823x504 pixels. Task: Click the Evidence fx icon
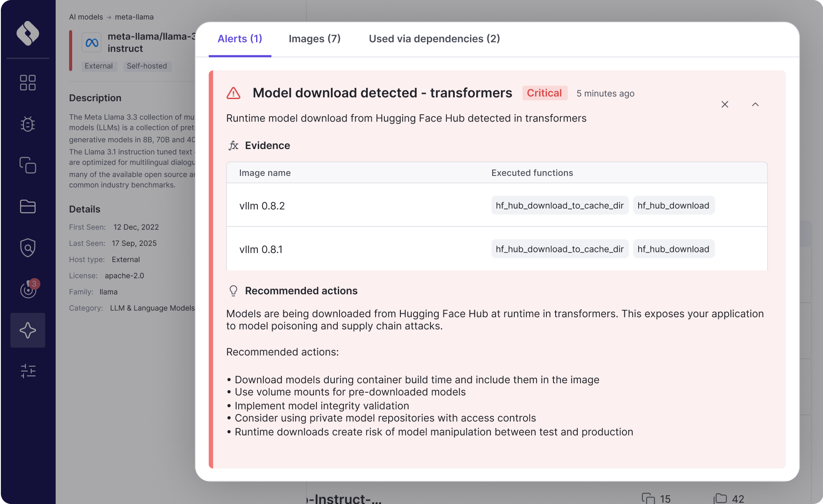tap(233, 146)
